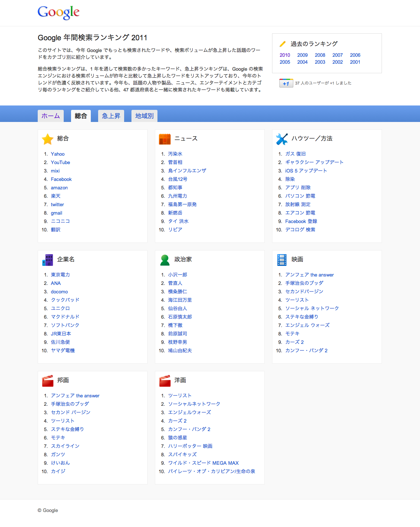Open the Facebook link in 総合 list
This screenshot has width=420, height=527.
click(x=61, y=179)
